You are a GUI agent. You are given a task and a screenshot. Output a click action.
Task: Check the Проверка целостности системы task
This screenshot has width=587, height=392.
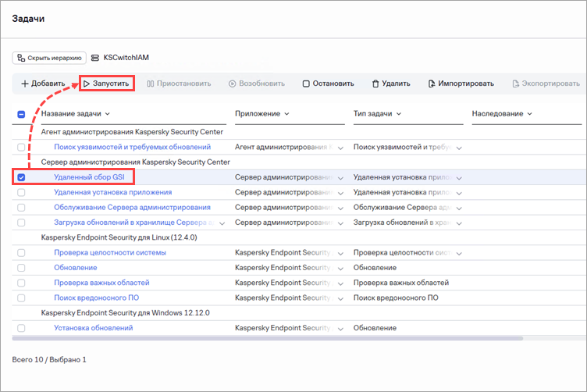coord(21,253)
